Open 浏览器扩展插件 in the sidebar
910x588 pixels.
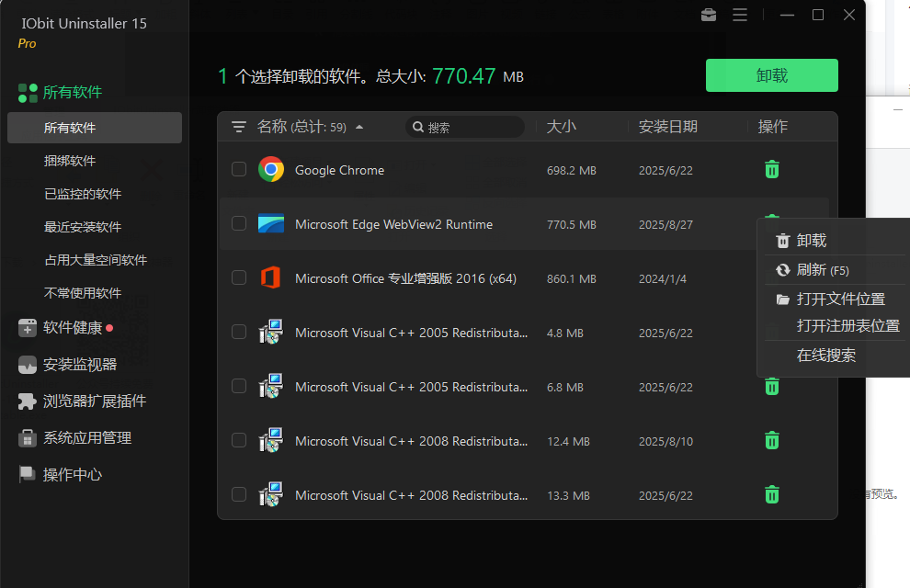(x=82, y=401)
